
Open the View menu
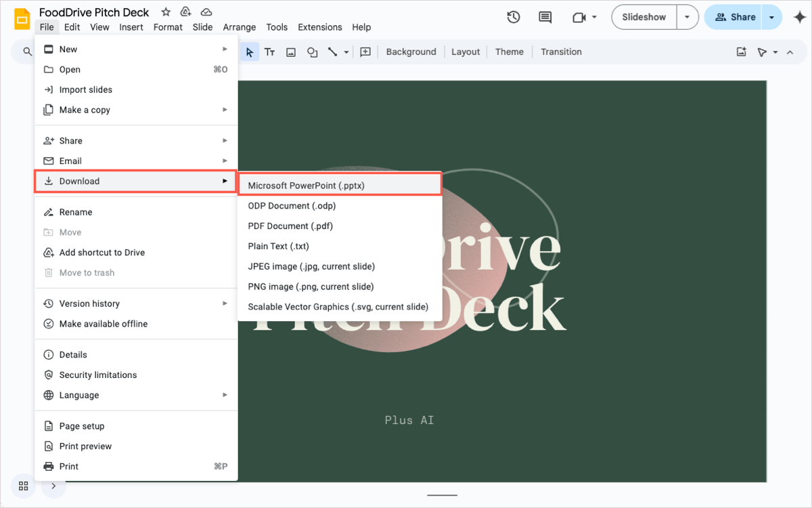(x=99, y=27)
